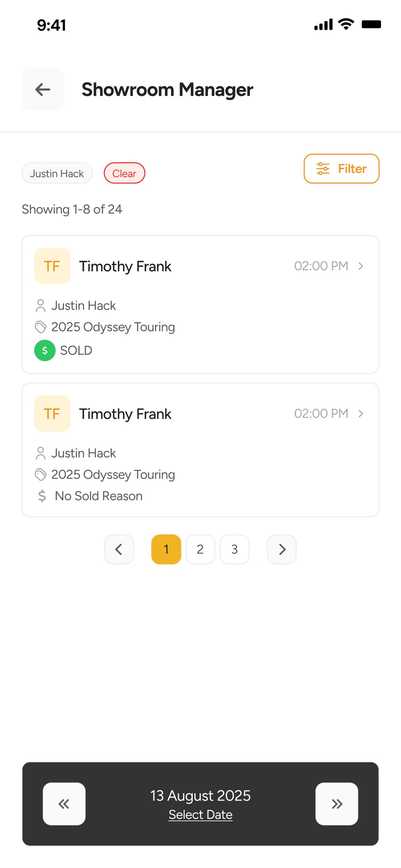This screenshot has height=868, width=401.
Task: Open the first Timothy Frank card chevron
Action: click(361, 266)
